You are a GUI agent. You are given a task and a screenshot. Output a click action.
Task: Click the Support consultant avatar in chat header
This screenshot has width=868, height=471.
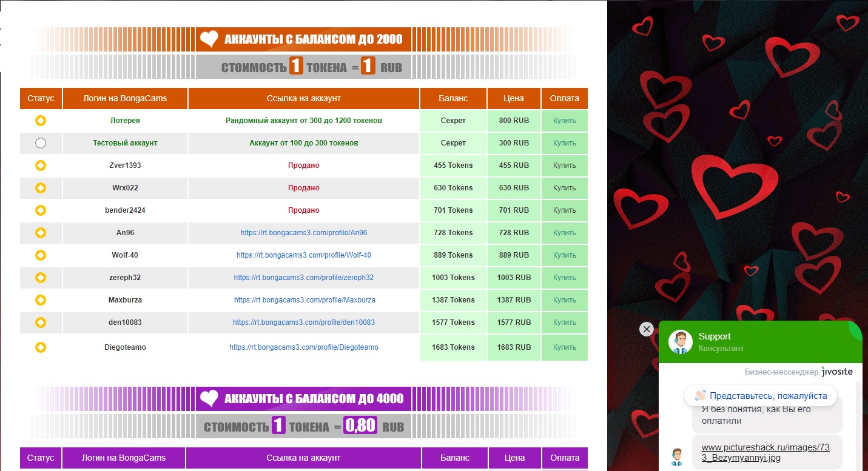(x=681, y=342)
